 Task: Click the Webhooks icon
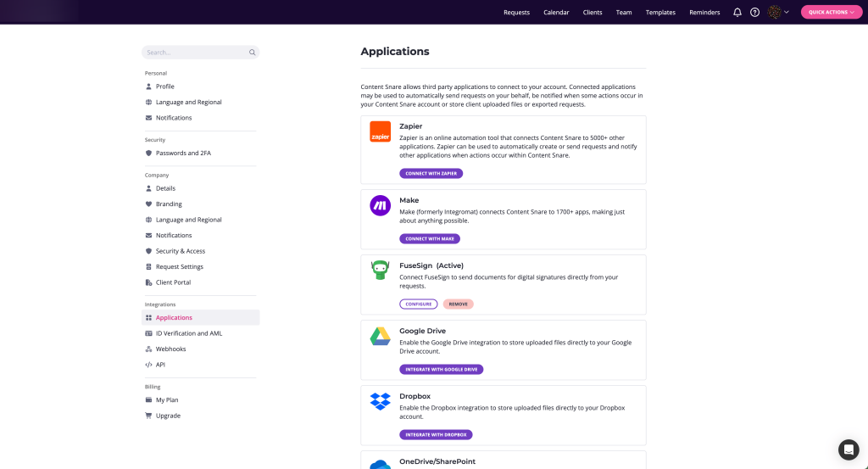(148, 349)
